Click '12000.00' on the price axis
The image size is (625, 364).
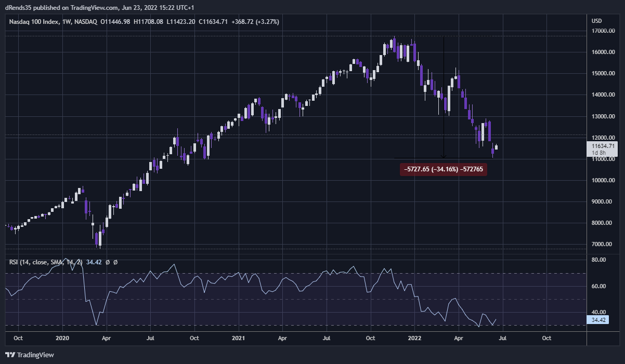click(x=603, y=138)
